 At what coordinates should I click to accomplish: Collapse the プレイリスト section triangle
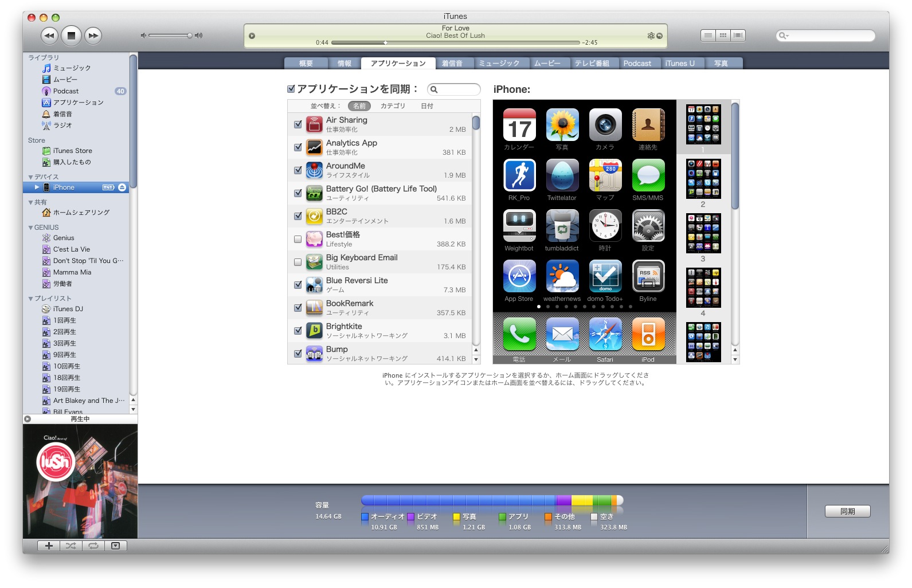[30, 299]
